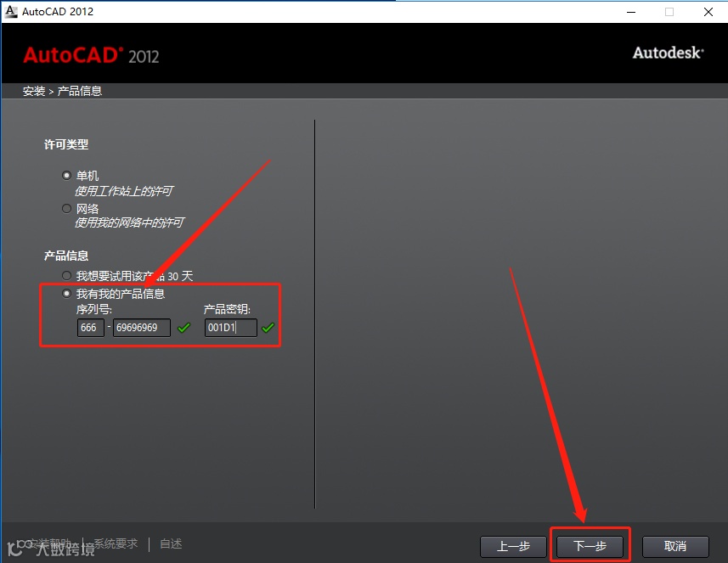Close the AutoCAD 2012 installer window
728x563 pixels.
[708, 12]
